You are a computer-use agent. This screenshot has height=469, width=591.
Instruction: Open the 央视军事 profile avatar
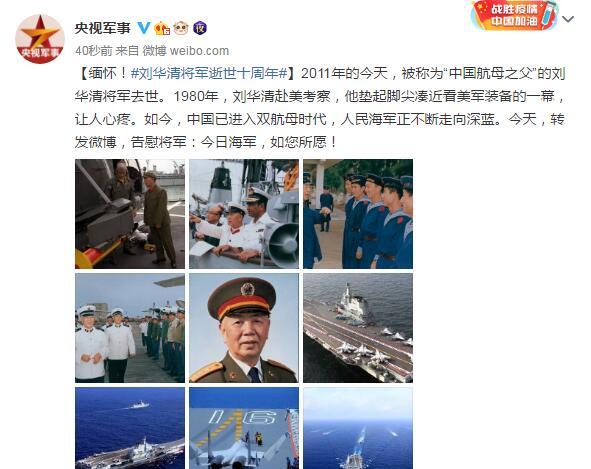pyautogui.click(x=40, y=39)
